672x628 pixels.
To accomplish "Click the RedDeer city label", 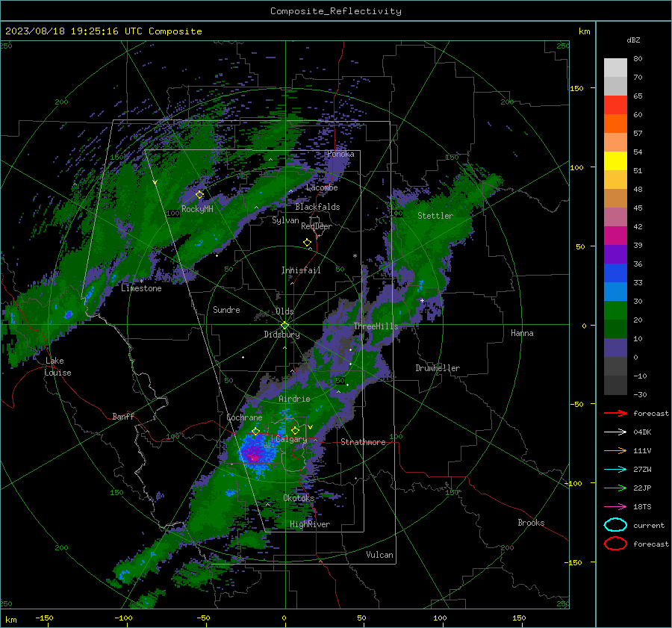I will 317,226.
